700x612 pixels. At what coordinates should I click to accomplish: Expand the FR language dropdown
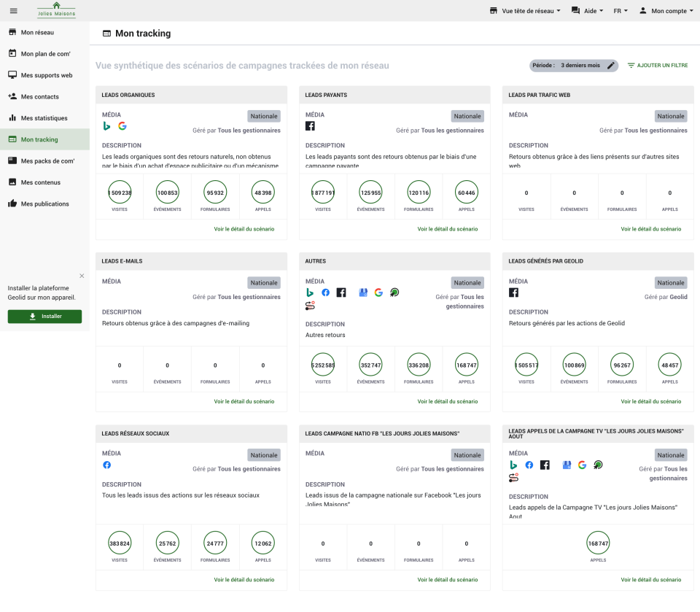click(x=620, y=11)
